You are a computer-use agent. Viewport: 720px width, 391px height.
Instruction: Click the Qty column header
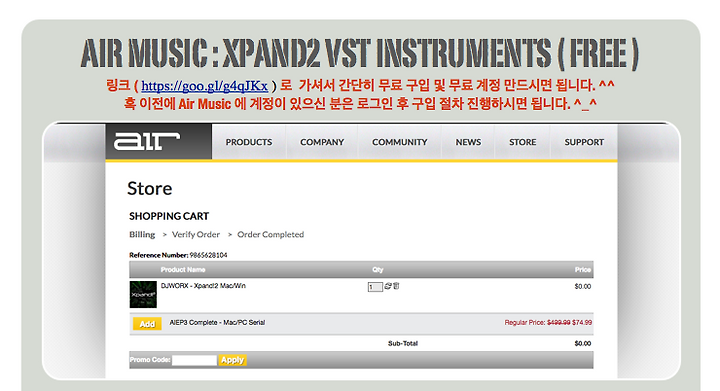[x=377, y=270]
